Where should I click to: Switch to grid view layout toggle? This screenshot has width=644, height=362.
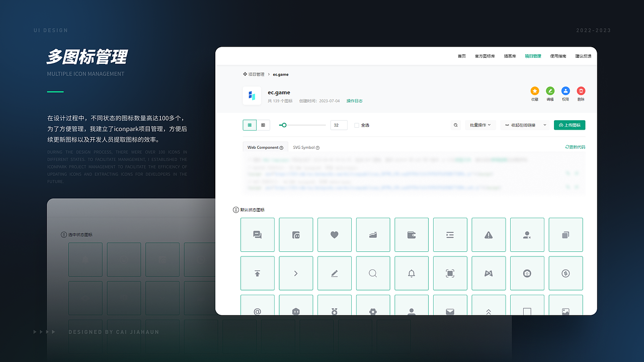pyautogui.click(x=249, y=125)
